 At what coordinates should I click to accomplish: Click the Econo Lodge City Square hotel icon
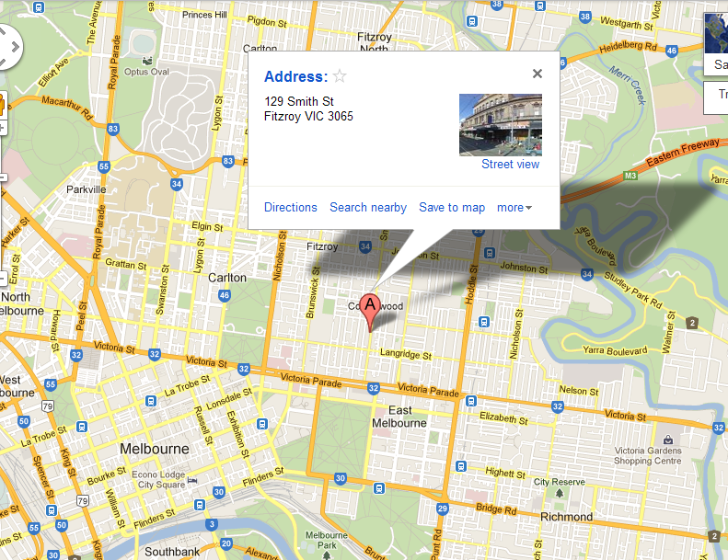[x=192, y=480]
